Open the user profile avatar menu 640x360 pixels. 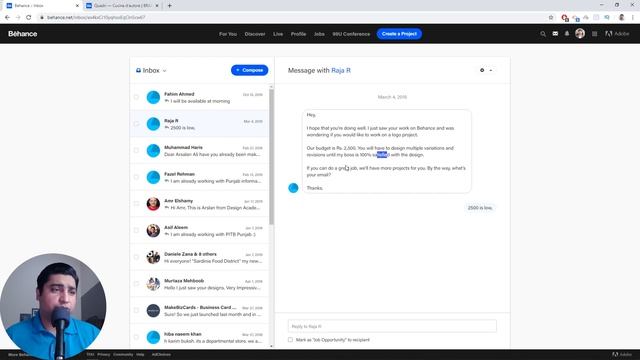pyautogui.click(x=580, y=33)
